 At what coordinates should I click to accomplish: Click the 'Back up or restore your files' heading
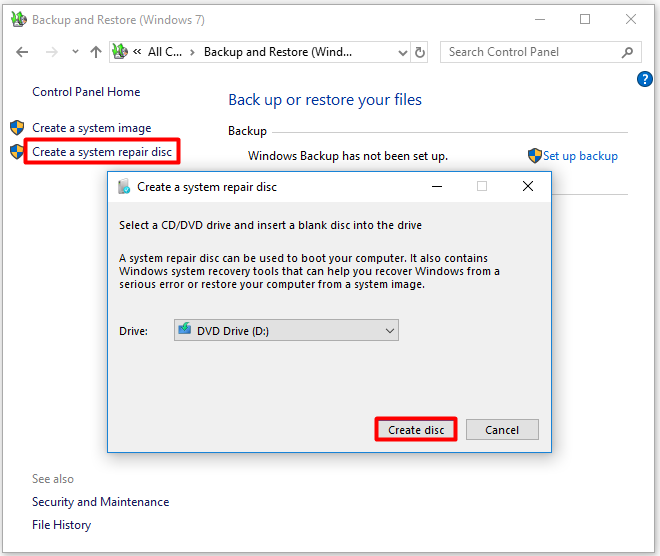pos(325,100)
